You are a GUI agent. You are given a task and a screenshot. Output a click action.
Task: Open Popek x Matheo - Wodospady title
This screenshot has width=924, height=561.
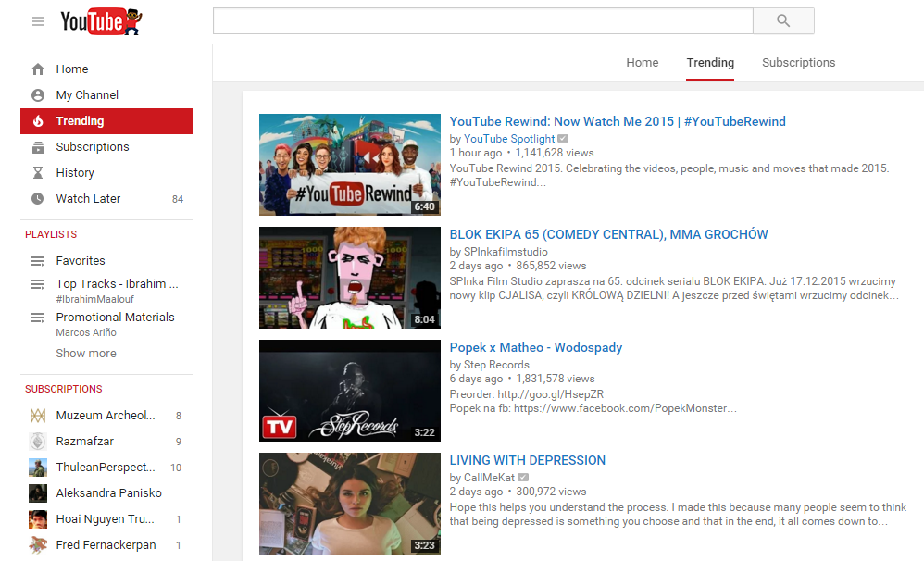coord(536,348)
